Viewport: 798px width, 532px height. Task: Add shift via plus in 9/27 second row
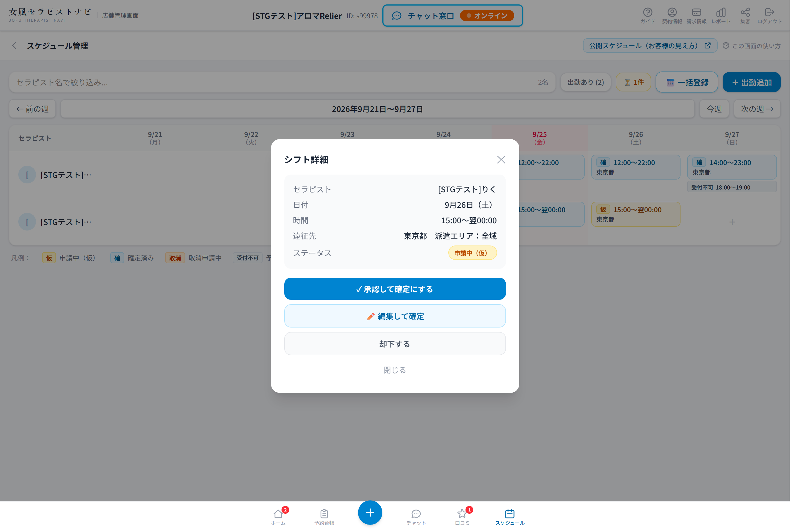coord(732,222)
